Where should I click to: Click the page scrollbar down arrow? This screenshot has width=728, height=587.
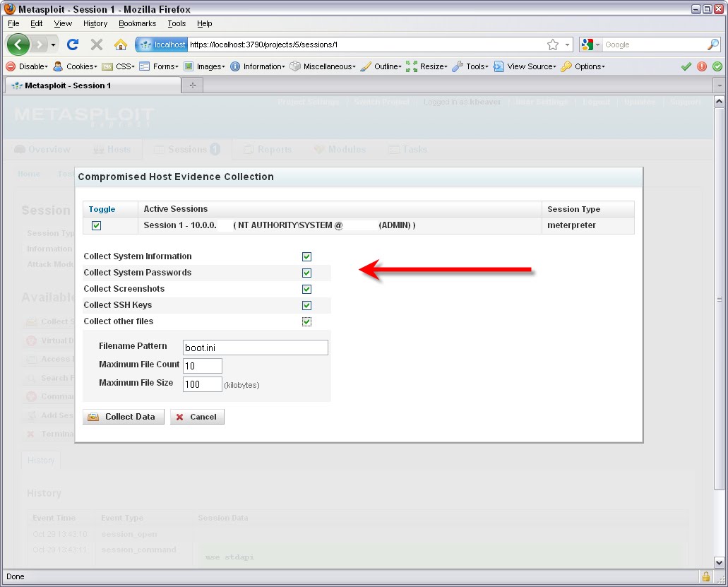click(719, 562)
